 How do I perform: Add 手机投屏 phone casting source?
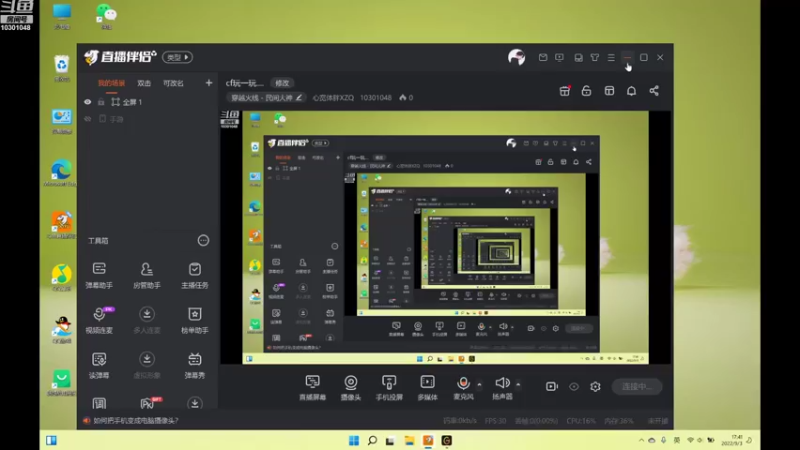coord(389,387)
